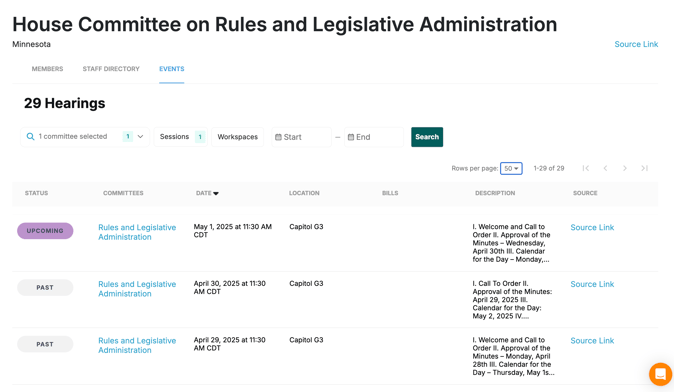This screenshot has height=392, width=674.
Task: Click the Source column header
Action: 585,193
